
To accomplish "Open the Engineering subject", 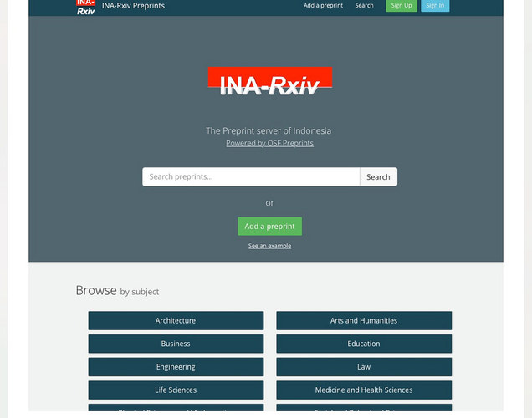I will pyautogui.click(x=176, y=367).
